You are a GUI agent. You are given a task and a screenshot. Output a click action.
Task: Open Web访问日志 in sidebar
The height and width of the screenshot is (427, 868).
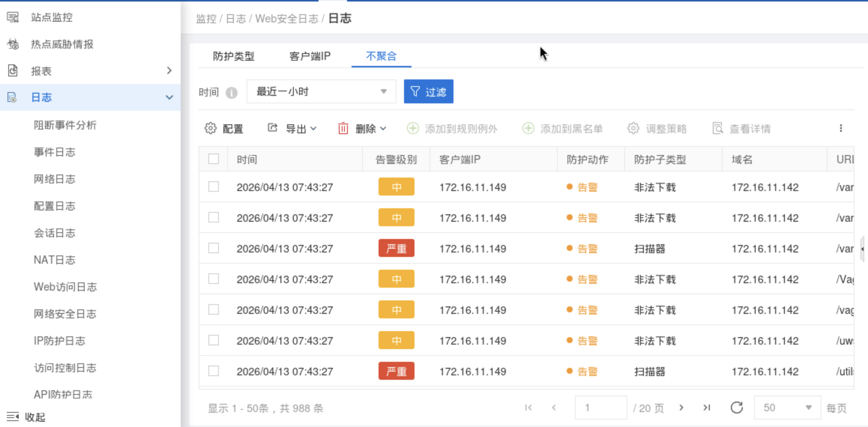click(65, 287)
